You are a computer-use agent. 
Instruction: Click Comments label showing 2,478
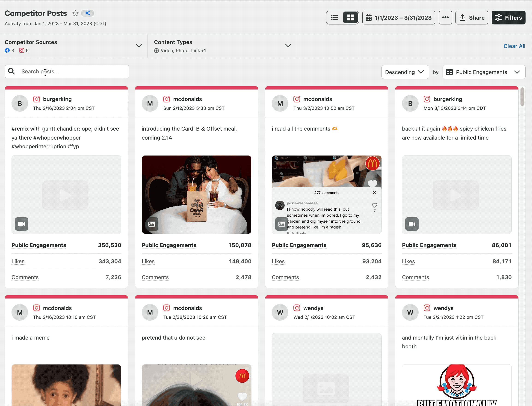pos(155,277)
